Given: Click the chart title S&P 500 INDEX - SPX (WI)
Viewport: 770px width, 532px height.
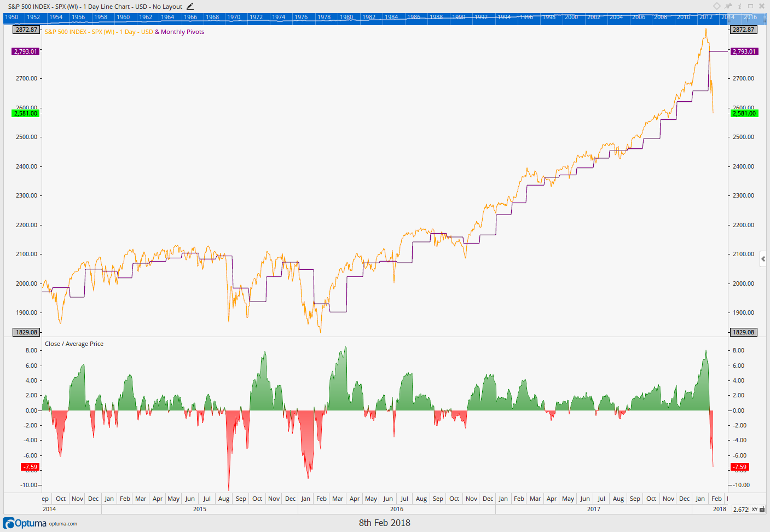Looking at the screenshot, I should (43, 7).
